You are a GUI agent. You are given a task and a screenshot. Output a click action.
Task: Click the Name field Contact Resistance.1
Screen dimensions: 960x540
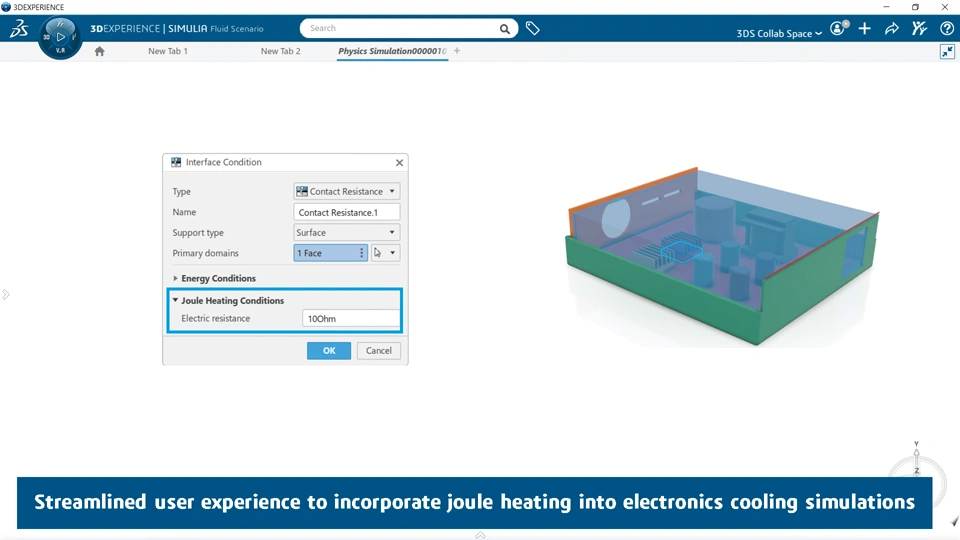tap(347, 212)
